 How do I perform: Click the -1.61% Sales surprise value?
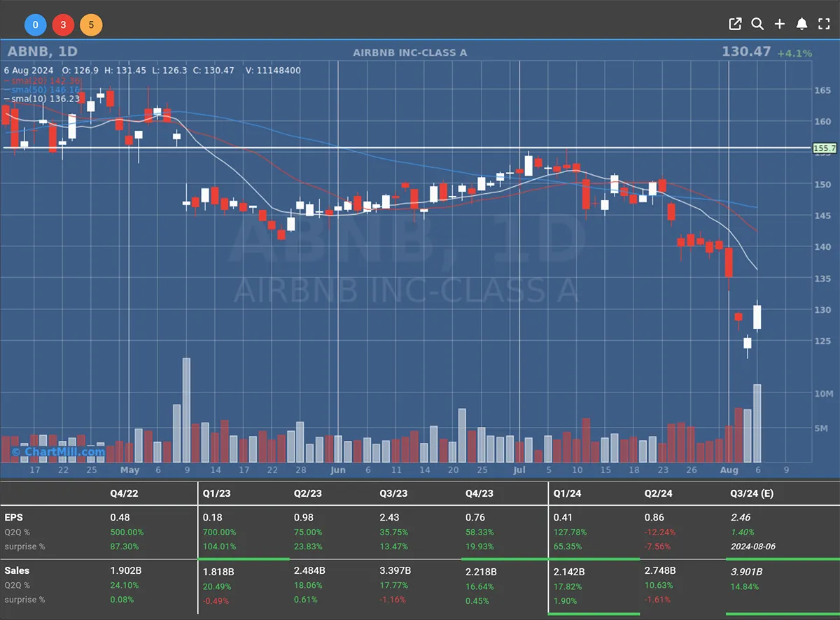(x=658, y=600)
